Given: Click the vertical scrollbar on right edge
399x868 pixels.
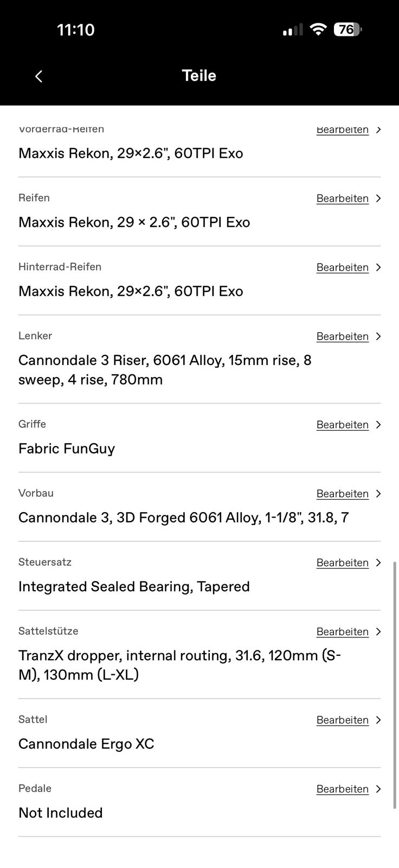Looking at the screenshot, I should coord(395,686).
